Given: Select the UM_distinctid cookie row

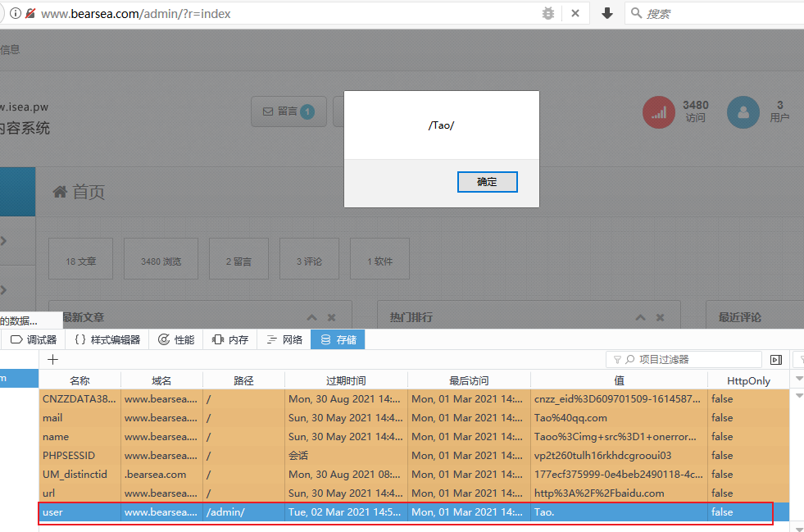Looking at the screenshot, I should coord(414,474).
